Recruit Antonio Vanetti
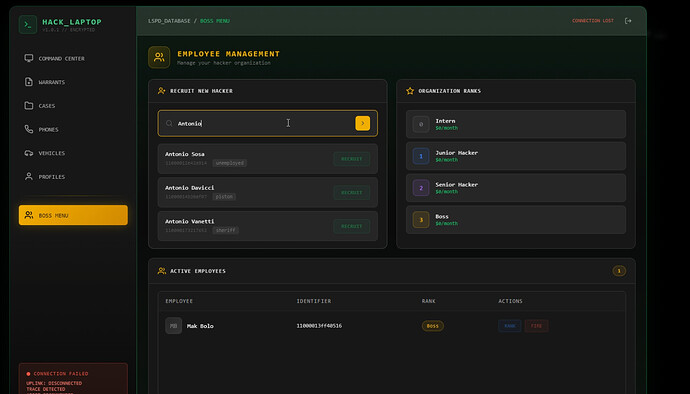This screenshot has width=690, height=394. (x=352, y=226)
